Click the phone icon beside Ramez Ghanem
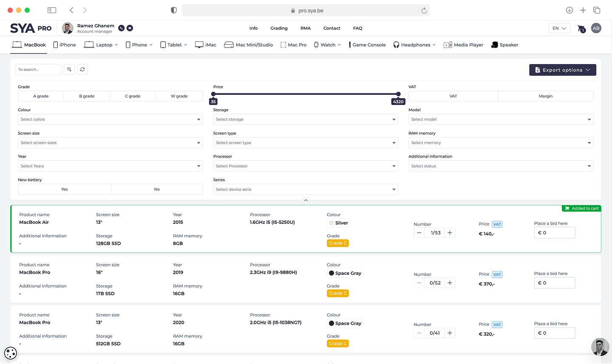This screenshot has width=612, height=364. (122, 28)
